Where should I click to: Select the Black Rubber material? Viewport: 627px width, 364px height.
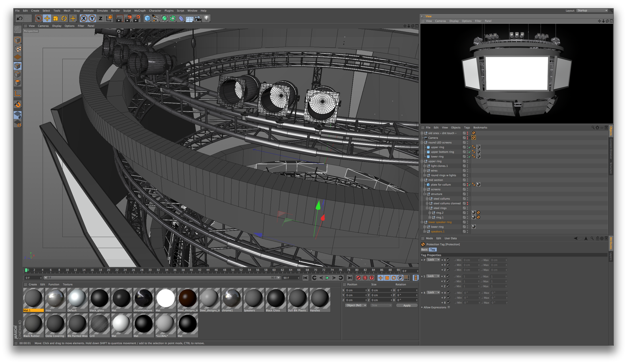pos(33,326)
